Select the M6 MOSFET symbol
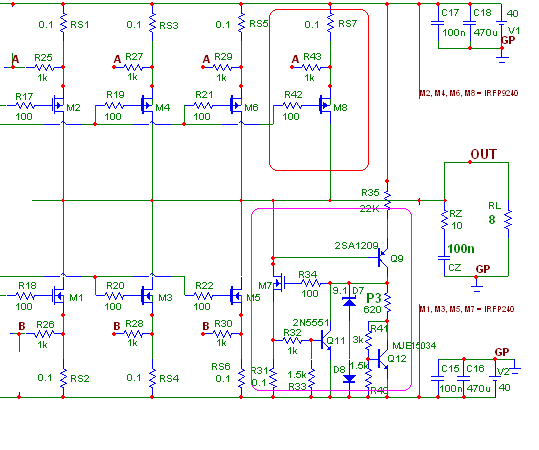The image size is (539, 450). click(x=236, y=106)
